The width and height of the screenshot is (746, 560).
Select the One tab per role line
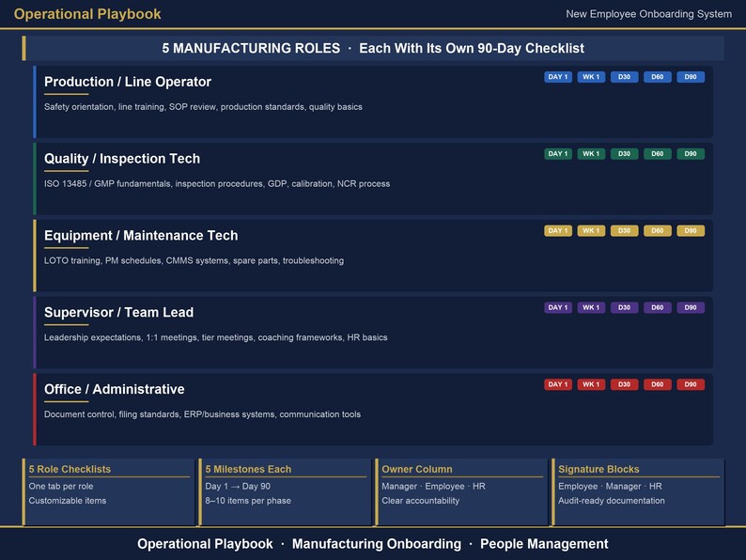[x=61, y=487]
